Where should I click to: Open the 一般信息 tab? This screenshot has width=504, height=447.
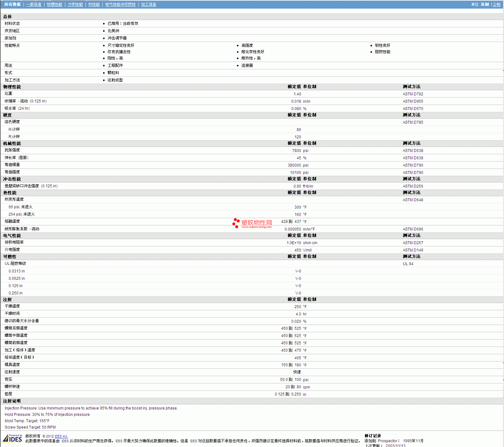tap(34, 4)
